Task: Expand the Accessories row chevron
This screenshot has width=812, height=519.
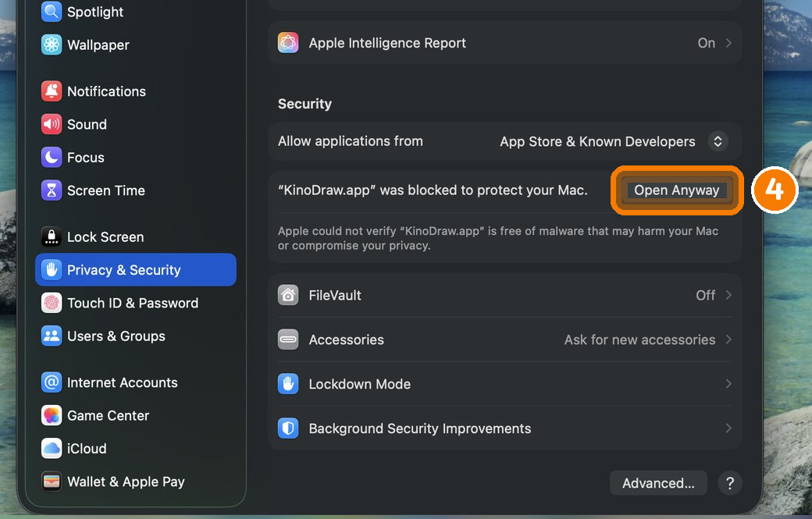Action: tap(728, 339)
